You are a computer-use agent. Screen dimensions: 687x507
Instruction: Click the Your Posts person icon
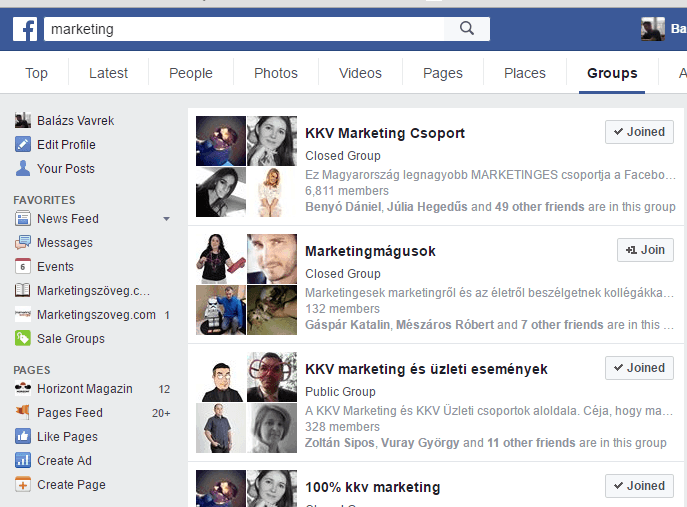tap(23, 168)
